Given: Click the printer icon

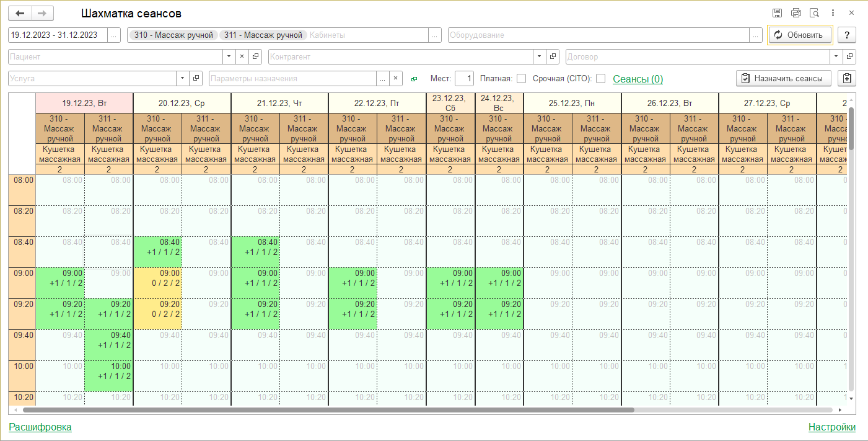Looking at the screenshot, I should point(796,13).
